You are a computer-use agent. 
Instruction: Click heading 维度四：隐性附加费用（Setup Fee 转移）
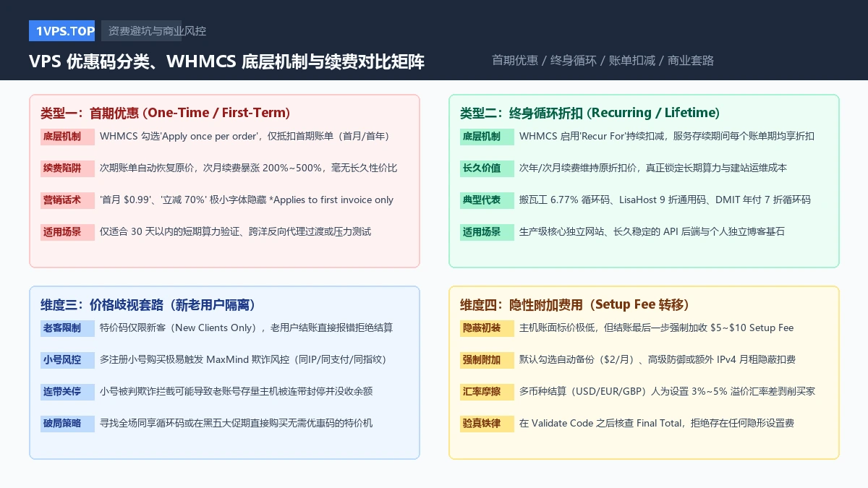(x=574, y=304)
